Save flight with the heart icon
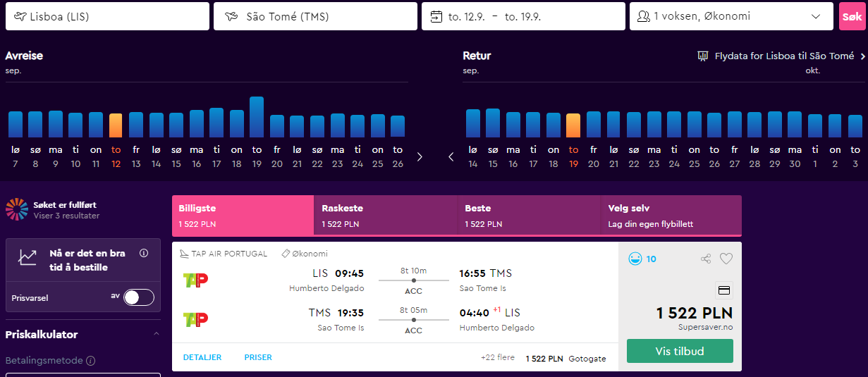868x377 pixels. [726, 259]
